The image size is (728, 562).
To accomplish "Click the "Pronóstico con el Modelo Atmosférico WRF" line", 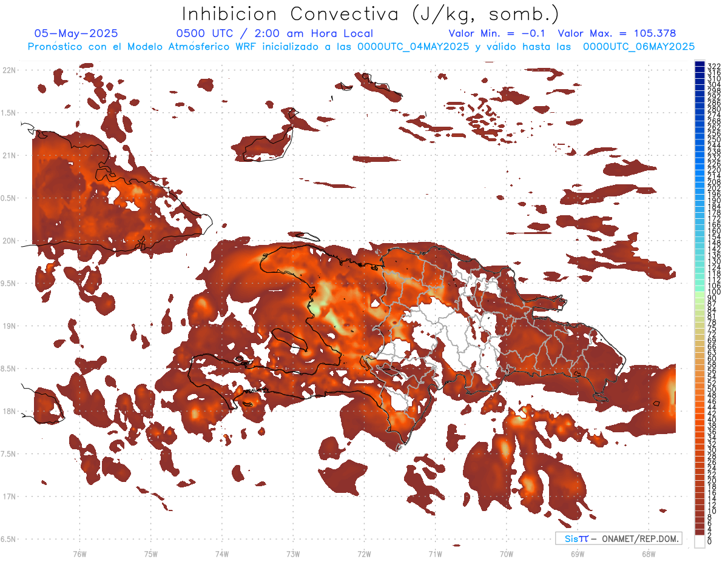I will (x=143, y=47).
